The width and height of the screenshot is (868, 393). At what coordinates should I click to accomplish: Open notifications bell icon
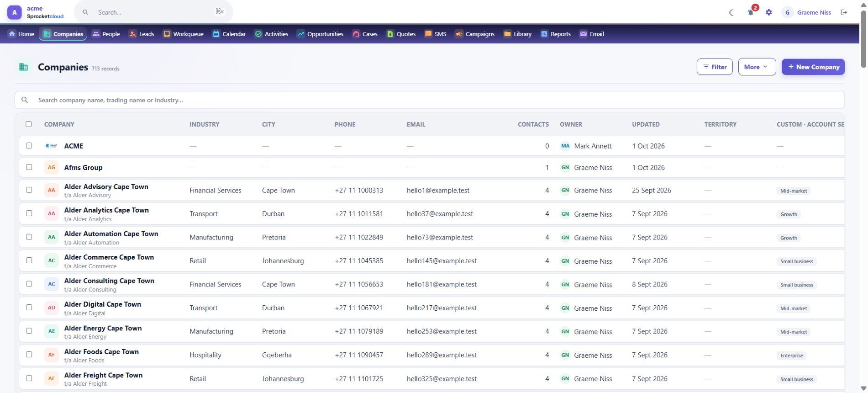click(750, 12)
